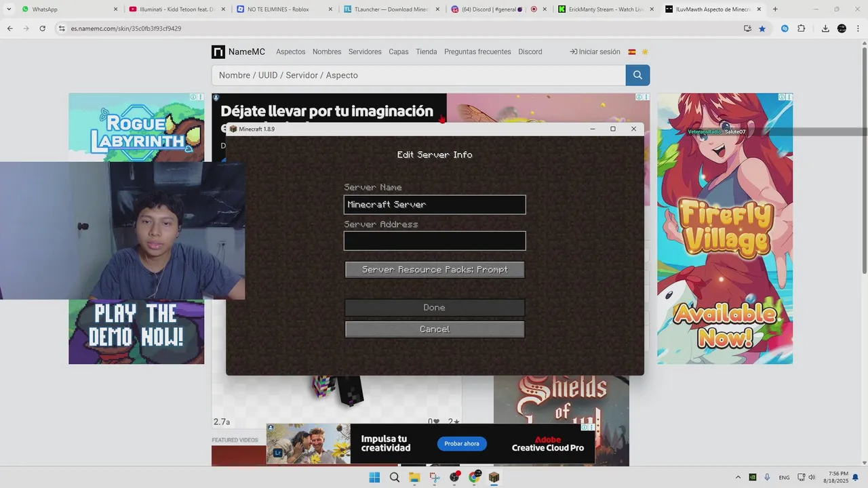The image size is (868, 488).
Task: Click the Cancel button in Minecraft
Action: point(435,329)
